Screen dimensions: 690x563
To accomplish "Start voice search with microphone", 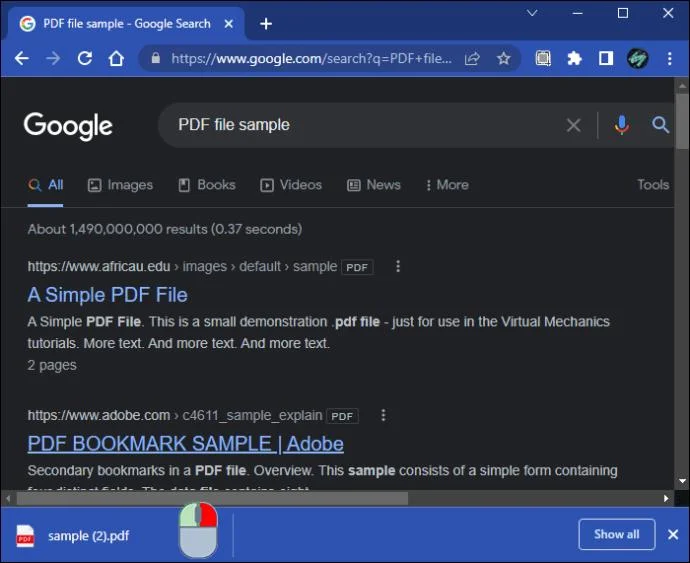I will [x=621, y=125].
